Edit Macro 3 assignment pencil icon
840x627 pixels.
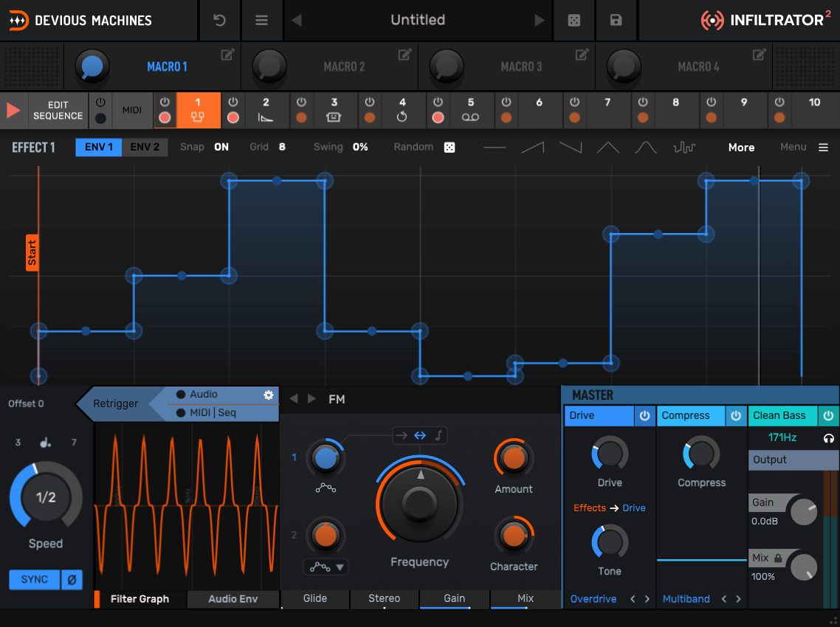tap(582, 55)
